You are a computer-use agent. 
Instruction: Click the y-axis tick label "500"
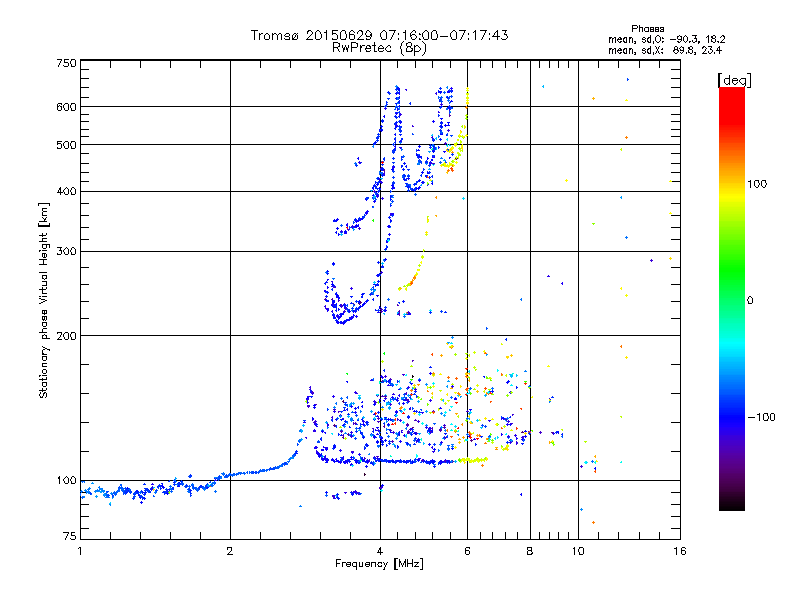click(66, 145)
